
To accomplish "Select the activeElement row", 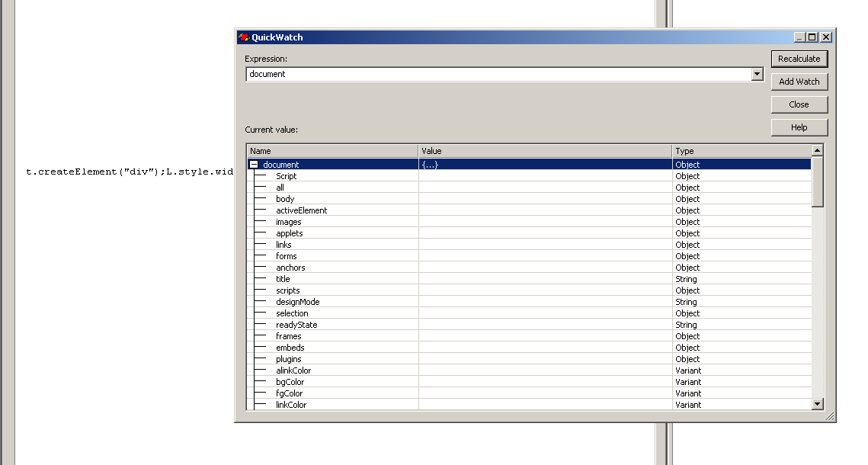I will click(x=301, y=210).
